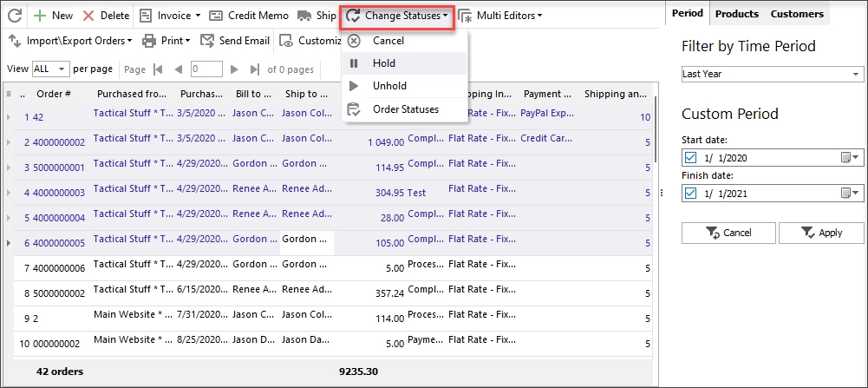Toggle the Finish date checkbox
The height and width of the screenshot is (388, 868).
pos(690,194)
